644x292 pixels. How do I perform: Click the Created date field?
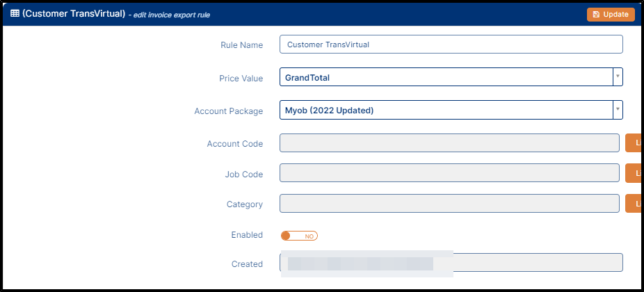pos(451,263)
